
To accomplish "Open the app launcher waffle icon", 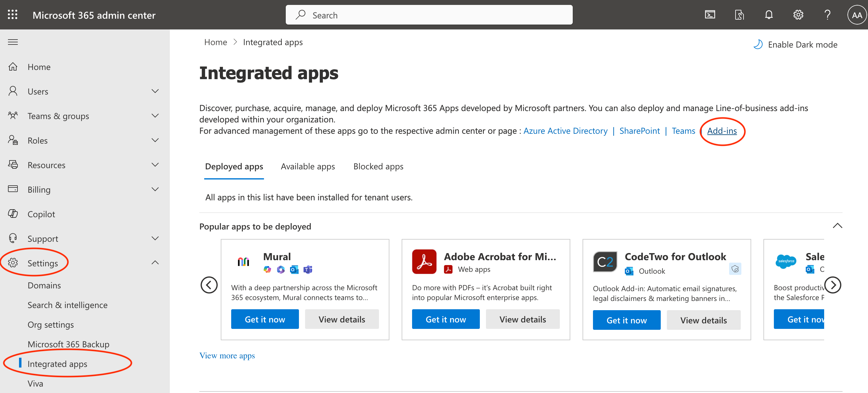I will [x=13, y=14].
